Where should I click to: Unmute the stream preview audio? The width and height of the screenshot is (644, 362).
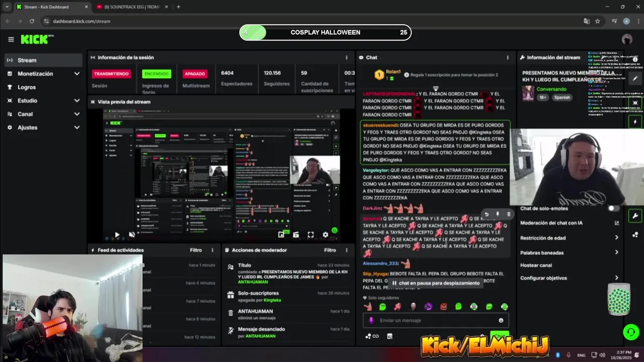click(132, 234)
